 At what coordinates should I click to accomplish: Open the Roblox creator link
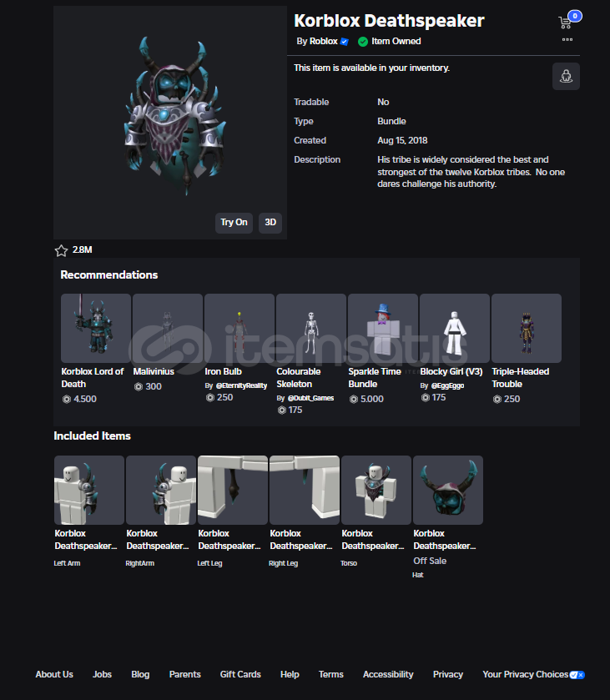(x=323, y=41)
